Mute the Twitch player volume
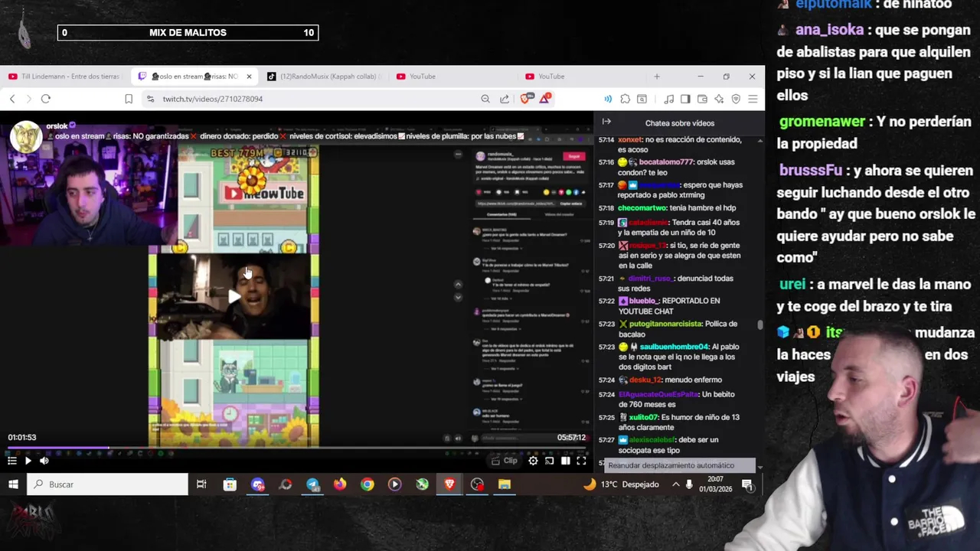 (44, 461)
